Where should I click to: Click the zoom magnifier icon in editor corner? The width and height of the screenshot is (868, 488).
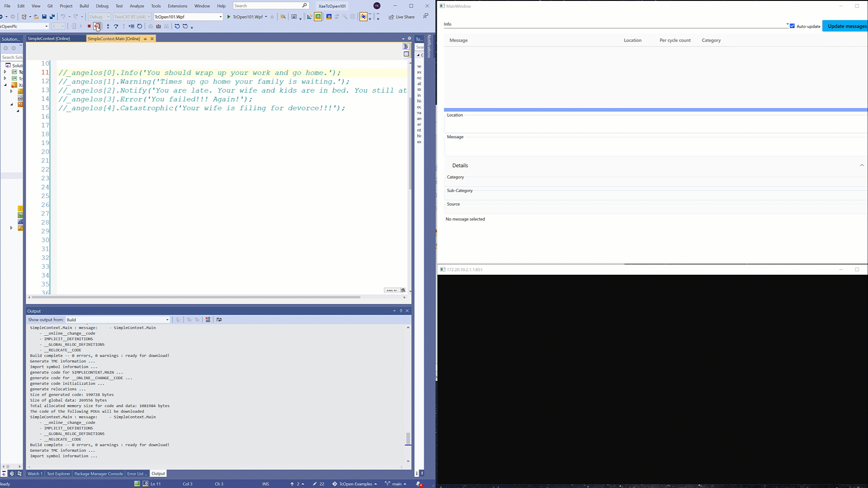(x=403, y=290)
